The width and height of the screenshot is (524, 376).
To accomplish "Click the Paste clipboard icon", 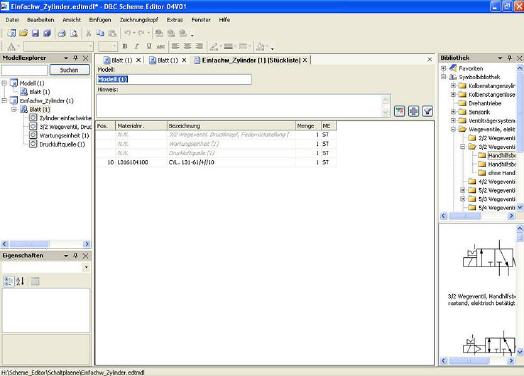I will [x=113, y=33].
